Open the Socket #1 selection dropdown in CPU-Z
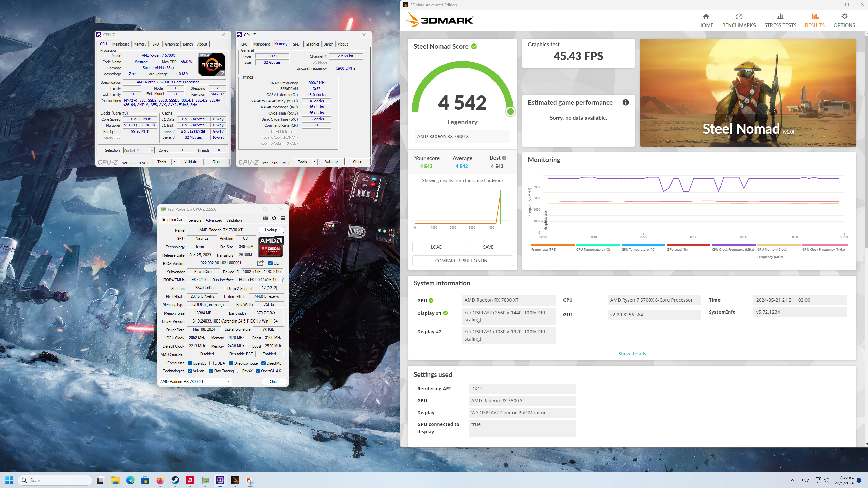 pyautogui.click(x=139, y=150)
